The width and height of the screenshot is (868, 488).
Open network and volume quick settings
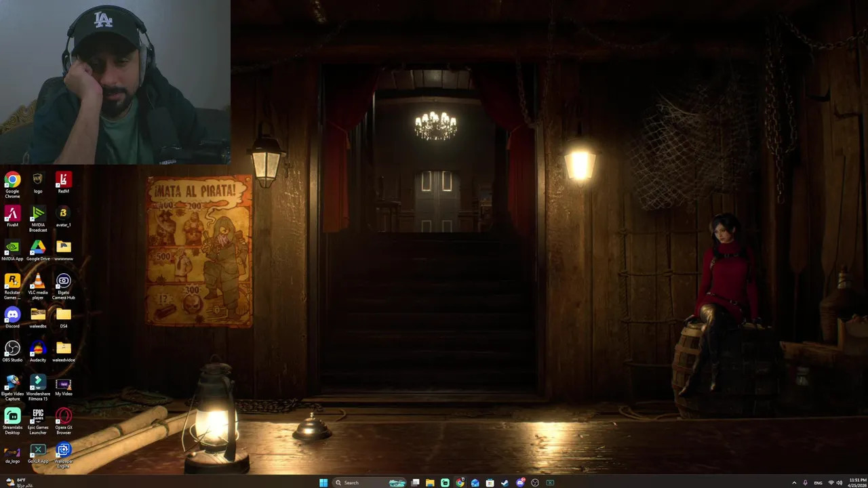(x=835, y=483)
